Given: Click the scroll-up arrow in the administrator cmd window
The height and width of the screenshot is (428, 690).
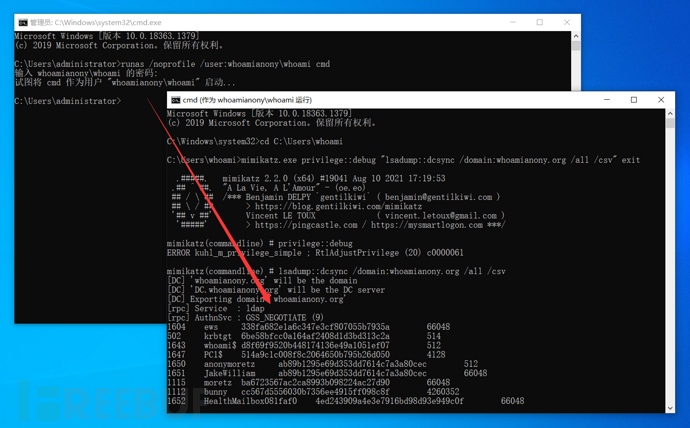Looking at the screenshot, I should click(x=576, y=36).
